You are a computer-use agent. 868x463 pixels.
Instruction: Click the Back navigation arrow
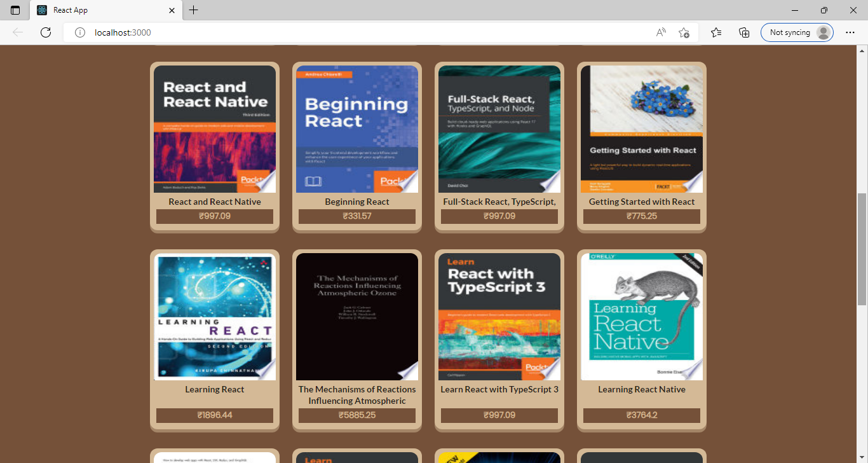(17, 32)
